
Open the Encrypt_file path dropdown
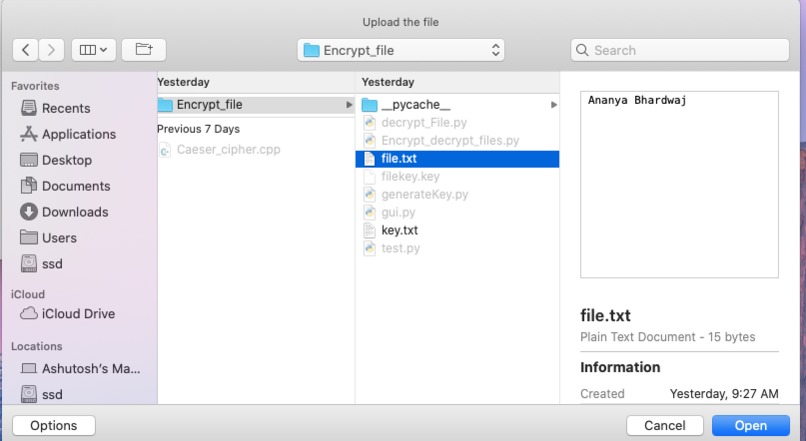click(x=400, y=50)
